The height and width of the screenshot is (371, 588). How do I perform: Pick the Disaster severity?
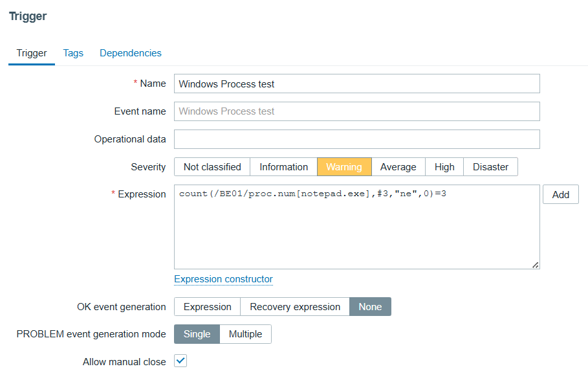[x=490, y=167]
